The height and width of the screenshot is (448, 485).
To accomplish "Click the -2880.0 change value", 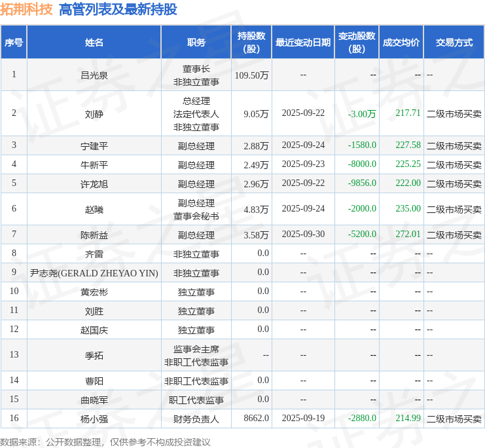I will 362,419.
